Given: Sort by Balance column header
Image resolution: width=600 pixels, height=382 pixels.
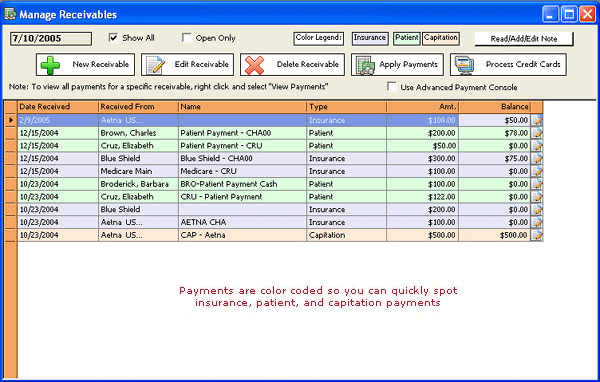Looking at the screenshot, I should (x=495, y=107).
